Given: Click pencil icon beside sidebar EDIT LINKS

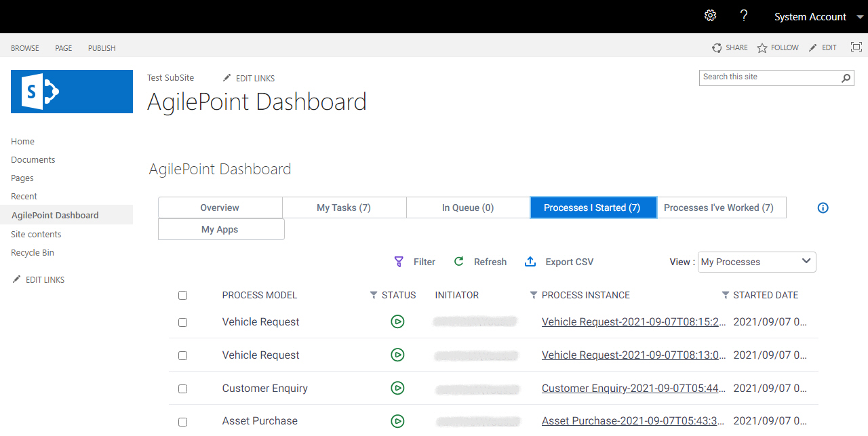Looking at the screenshot, I should coord(17,279).
